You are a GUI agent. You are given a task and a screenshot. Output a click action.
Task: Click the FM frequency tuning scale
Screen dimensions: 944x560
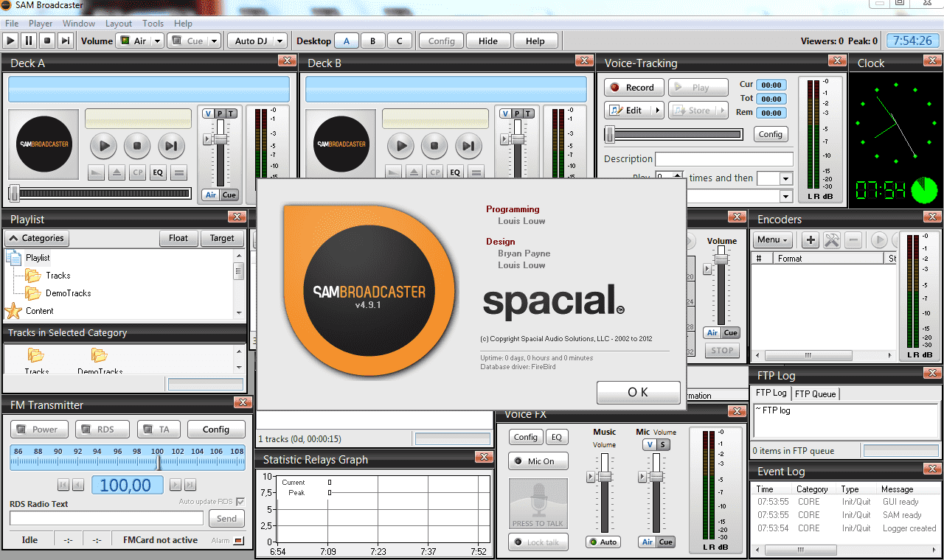(128, 457)
